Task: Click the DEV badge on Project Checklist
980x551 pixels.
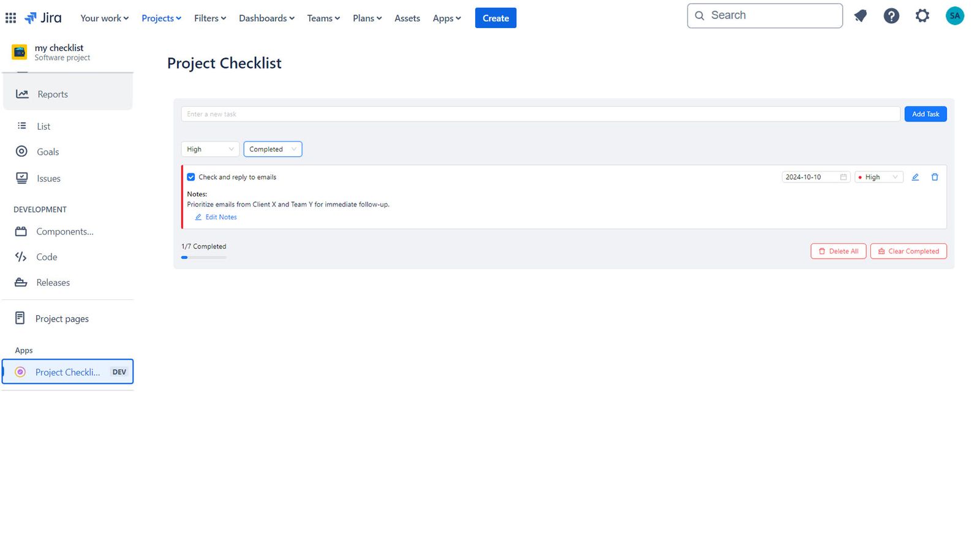Action: pyautogui.click(x=119, y=372)
